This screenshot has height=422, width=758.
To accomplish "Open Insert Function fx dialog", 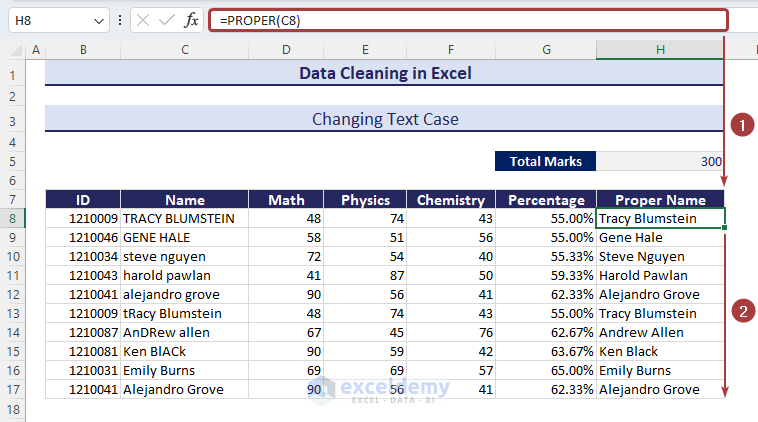I will click(x=191, y=20).
